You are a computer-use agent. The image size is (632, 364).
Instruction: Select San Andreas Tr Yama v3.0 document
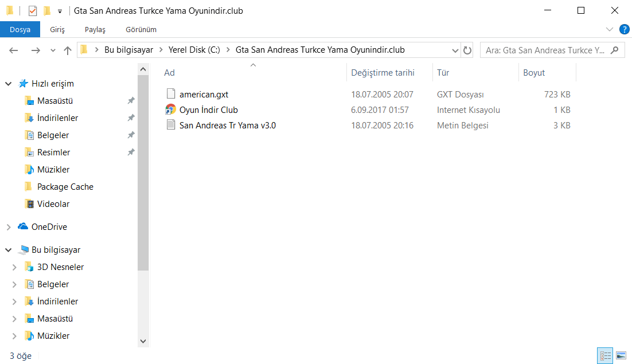(x=227, y=125)
